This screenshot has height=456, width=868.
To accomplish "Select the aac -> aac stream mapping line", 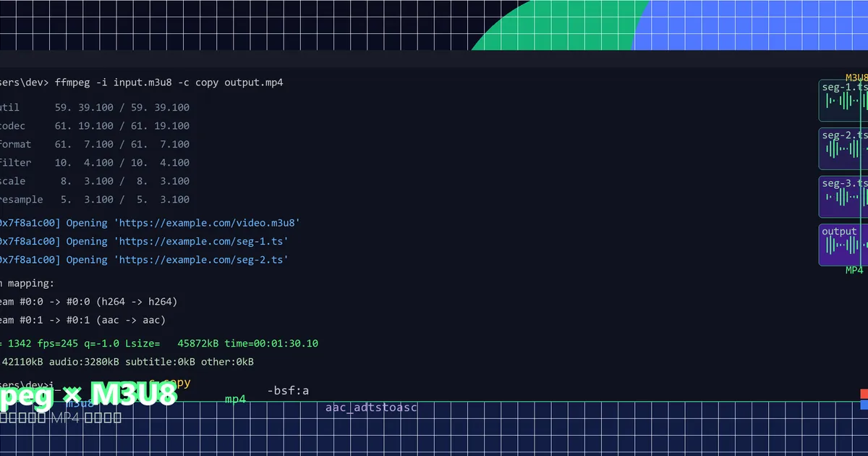I will pyautogui.click(x=82, y=320).
